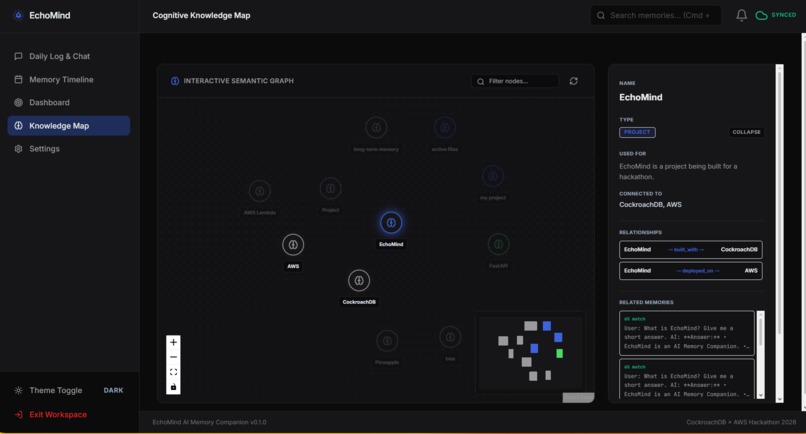The width and height of the screenshot is (806, 434).
Task: Click the Settings gear icon
Action: tap(19, 149)
